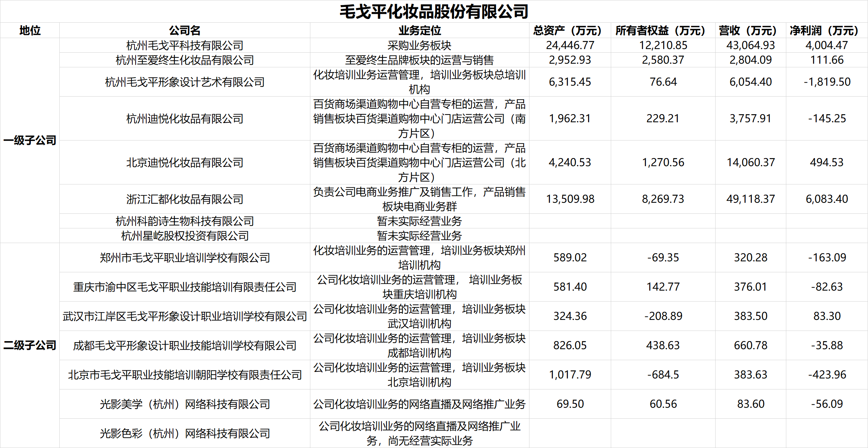Viewport: 868px width, 448px height.
Task: Select the 公司名 header cell
Action: (x=185, y=30)
